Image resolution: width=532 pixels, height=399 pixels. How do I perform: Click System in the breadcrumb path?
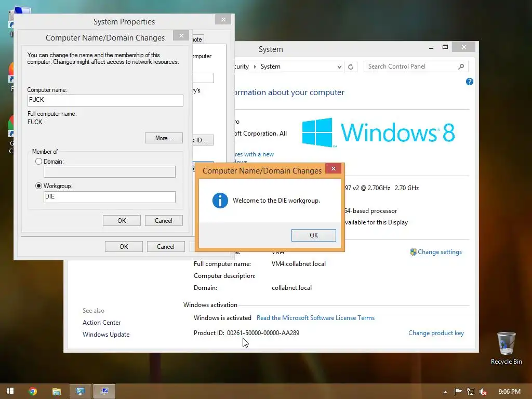coord(270,66)
